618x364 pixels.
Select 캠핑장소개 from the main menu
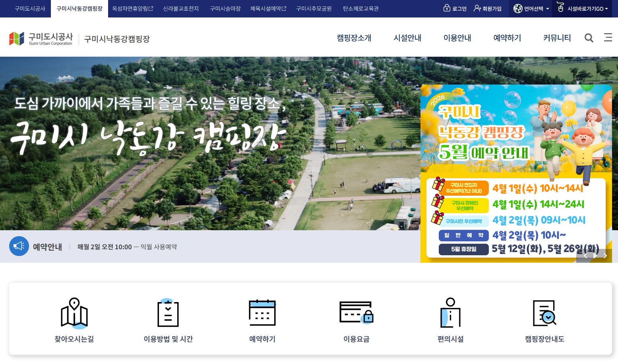point(354,38)
